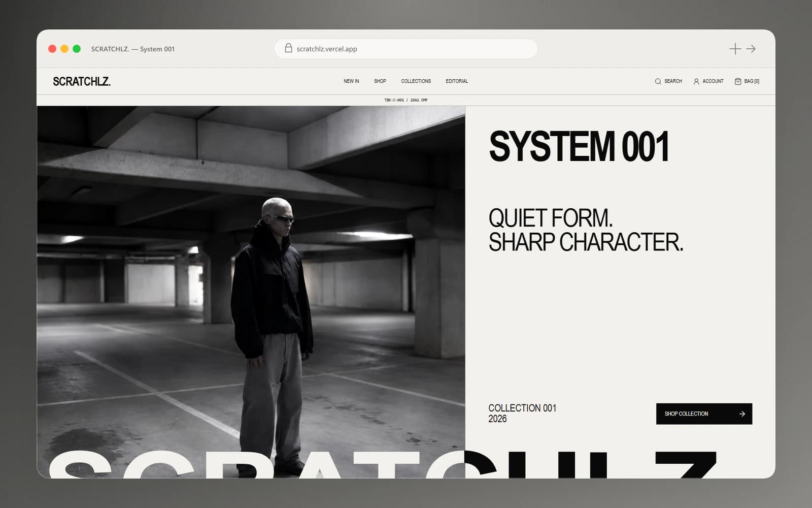The image size is (812, 508).
Task: Click the COLLECTION 001 text
Action: coord(522,408)
